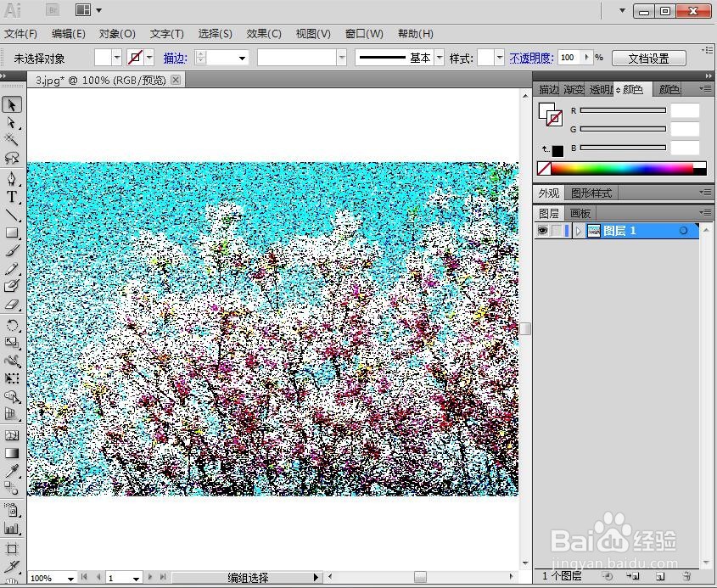Open stroke color dropdown in control bar
Image resolution: width=717 pixels, height=588 pixels.
(149, 58)
